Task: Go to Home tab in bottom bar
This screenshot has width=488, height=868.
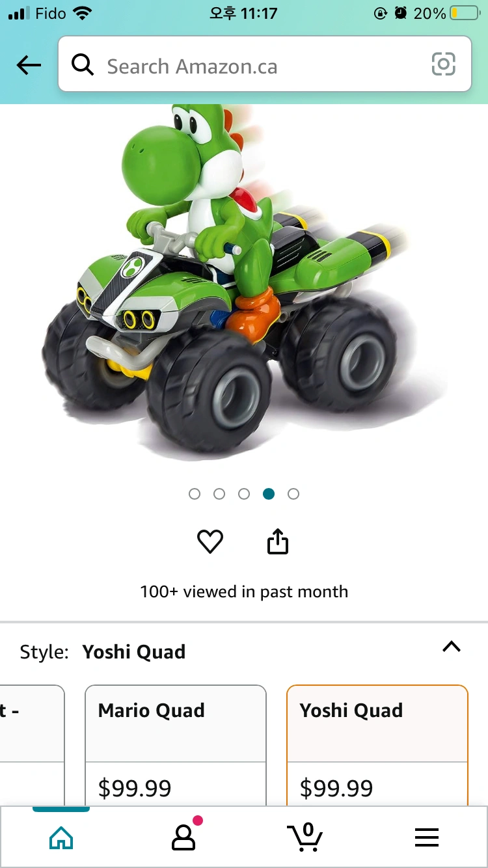Action: (61, 837)
